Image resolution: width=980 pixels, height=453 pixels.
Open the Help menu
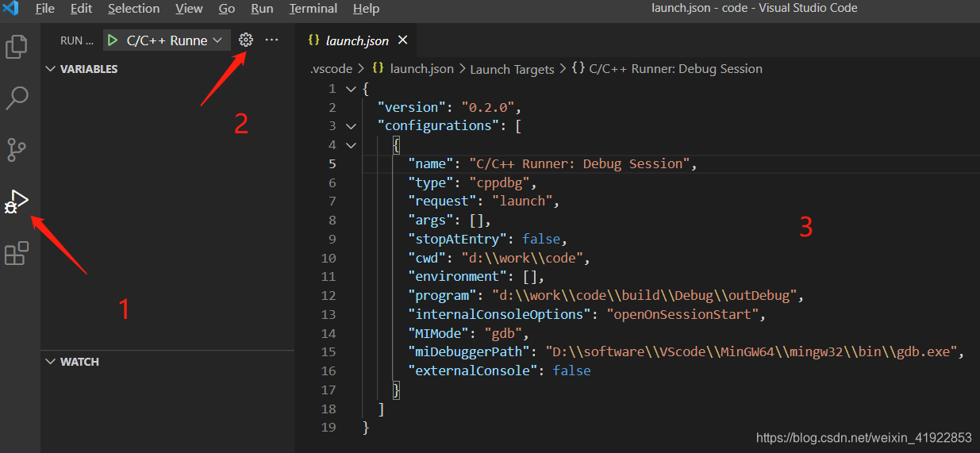coord(366,9)
